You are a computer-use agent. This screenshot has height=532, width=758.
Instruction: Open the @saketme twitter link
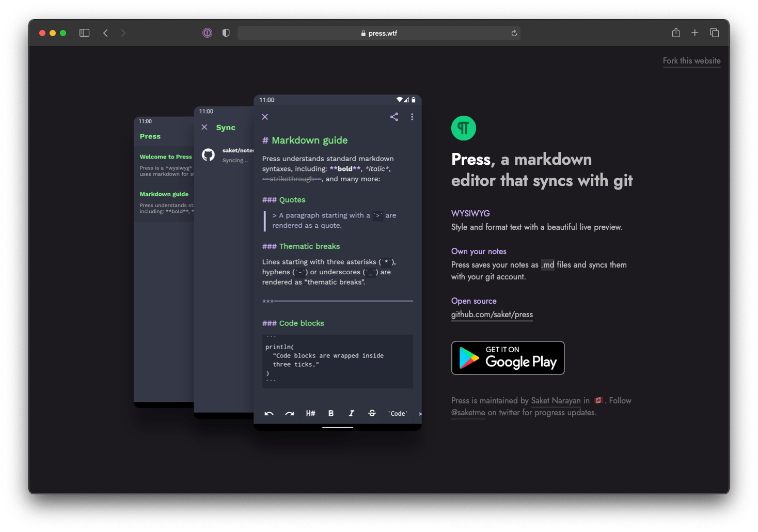tap(468, 413)
